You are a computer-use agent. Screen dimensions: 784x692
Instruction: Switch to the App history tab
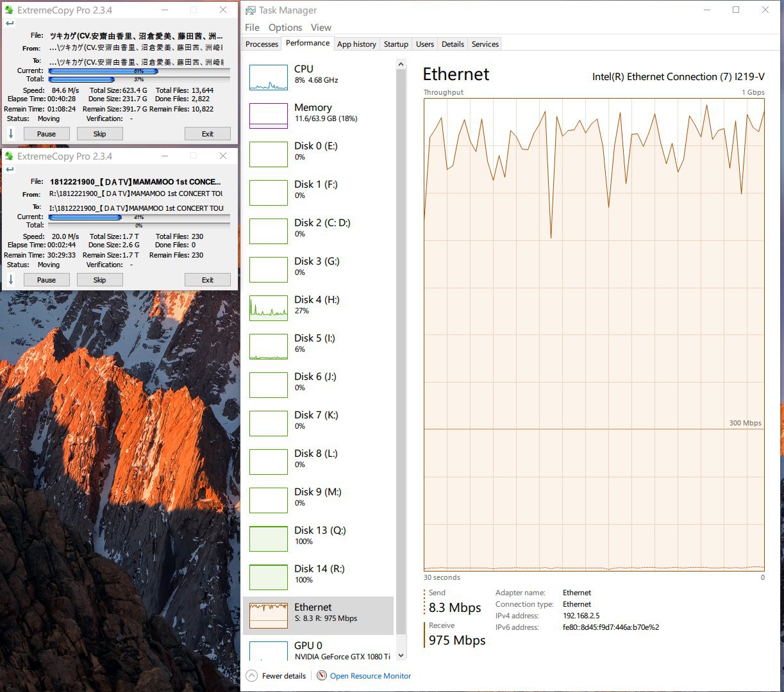tap(356, 44)
